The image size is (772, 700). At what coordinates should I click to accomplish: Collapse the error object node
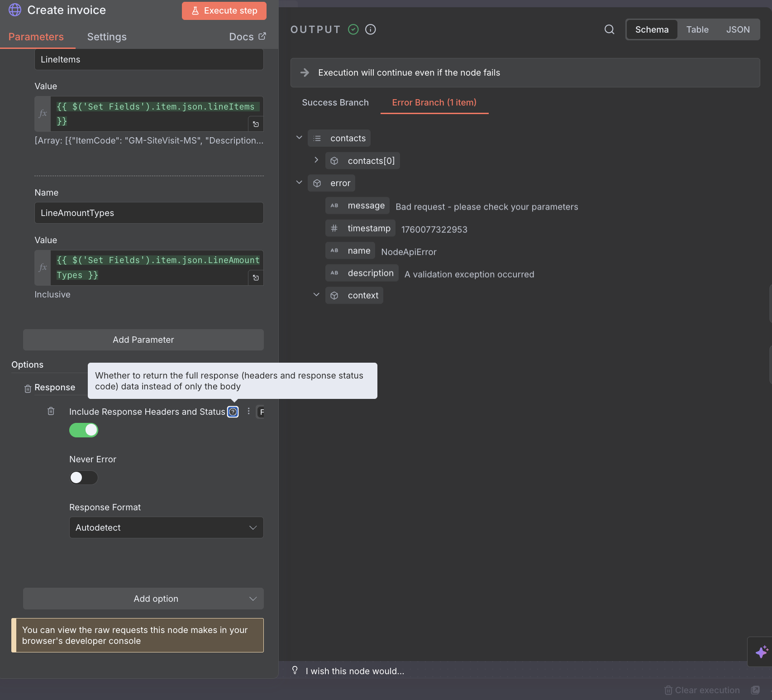(299, 182)
